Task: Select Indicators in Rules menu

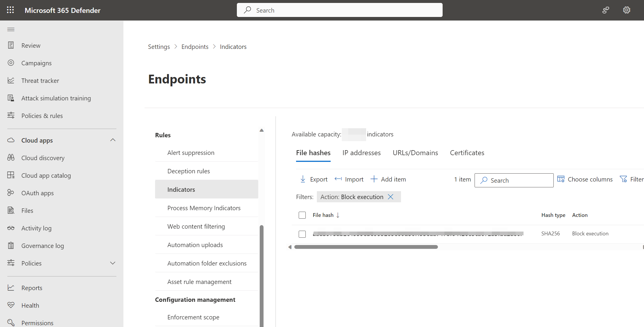Action: (207, 189)
